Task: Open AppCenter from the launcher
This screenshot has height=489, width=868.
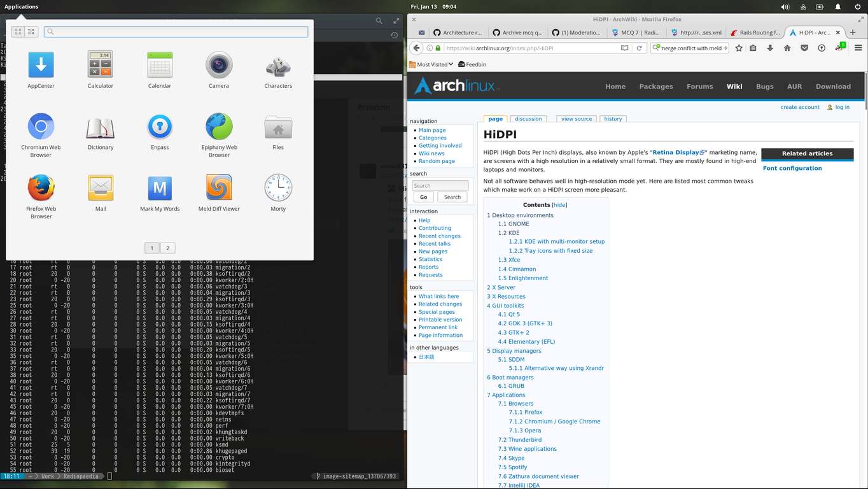Action: point(41,69)
